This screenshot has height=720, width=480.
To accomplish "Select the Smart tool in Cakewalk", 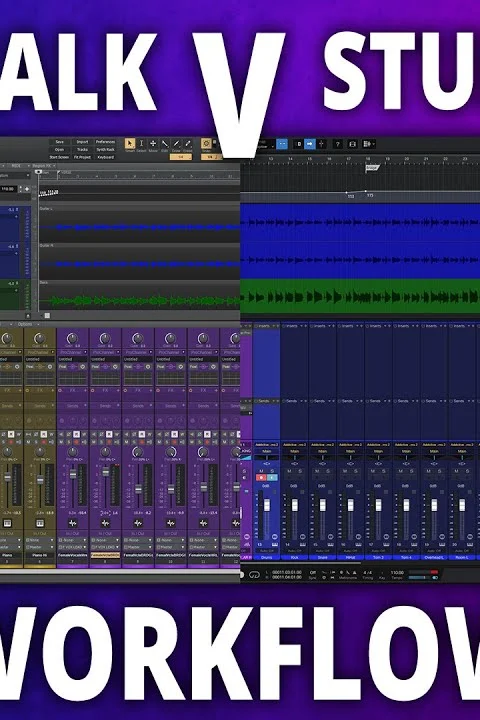I will (x=130, y=144).
